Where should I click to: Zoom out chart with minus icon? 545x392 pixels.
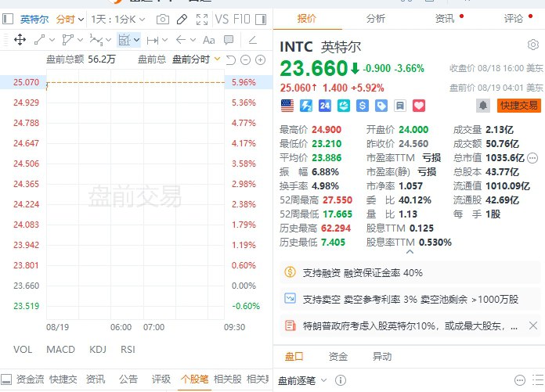click(245, 60)
